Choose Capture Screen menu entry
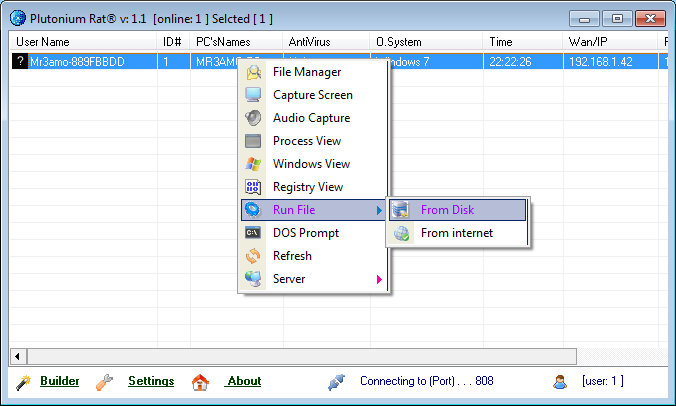This screenshot has height=406, width=676. click(313, 95)
